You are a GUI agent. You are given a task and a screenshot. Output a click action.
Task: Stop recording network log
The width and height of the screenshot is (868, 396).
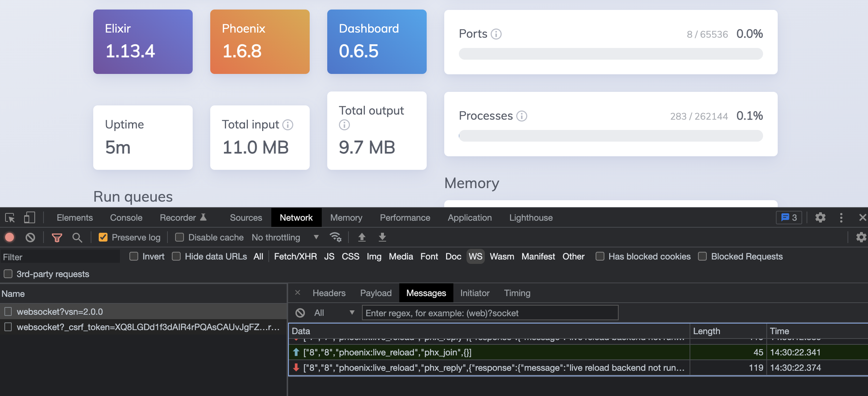pos(10,238)
